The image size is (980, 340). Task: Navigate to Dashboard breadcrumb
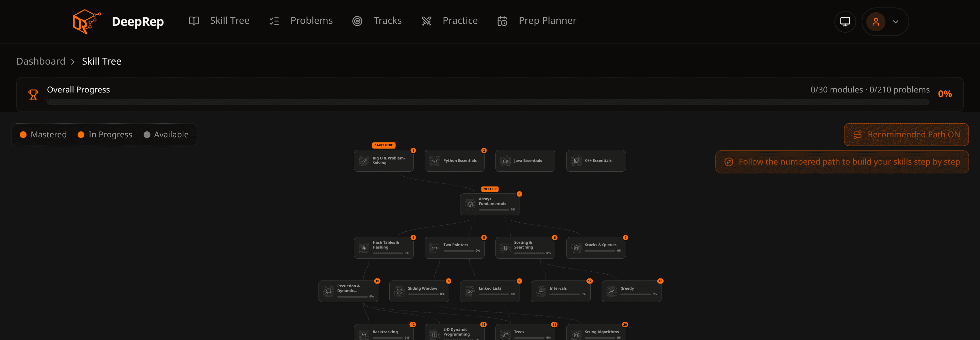click(x=41, y=61)
